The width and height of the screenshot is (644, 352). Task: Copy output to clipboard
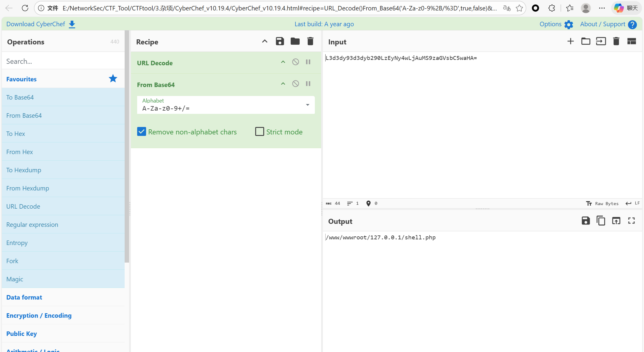click(x=601, y=221)
